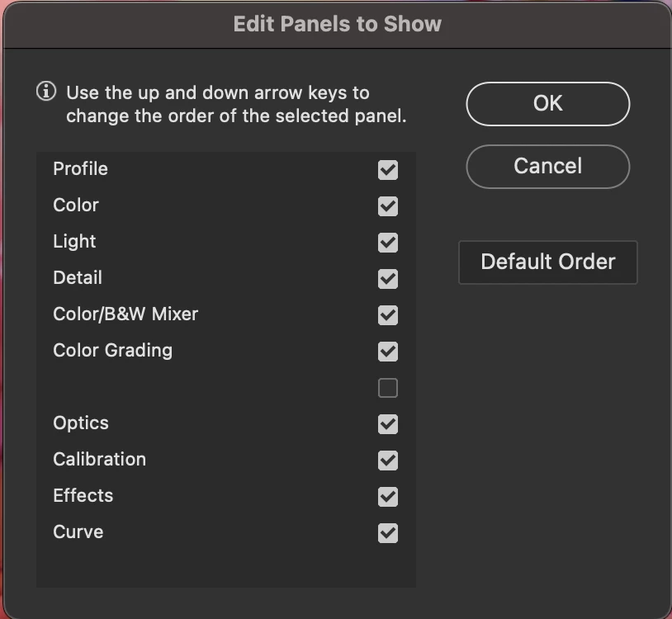Uncheck the Color panel checkbox

tap(387, 206)
